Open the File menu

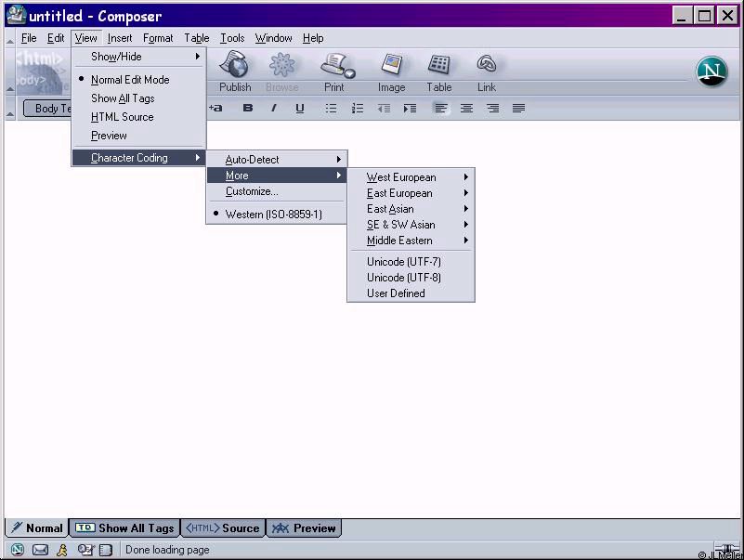click(29, 38)
